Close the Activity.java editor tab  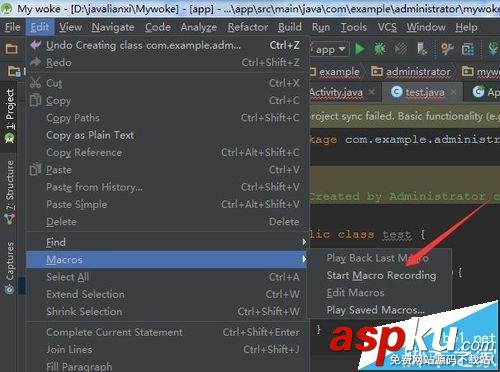[x=372, y=92]
